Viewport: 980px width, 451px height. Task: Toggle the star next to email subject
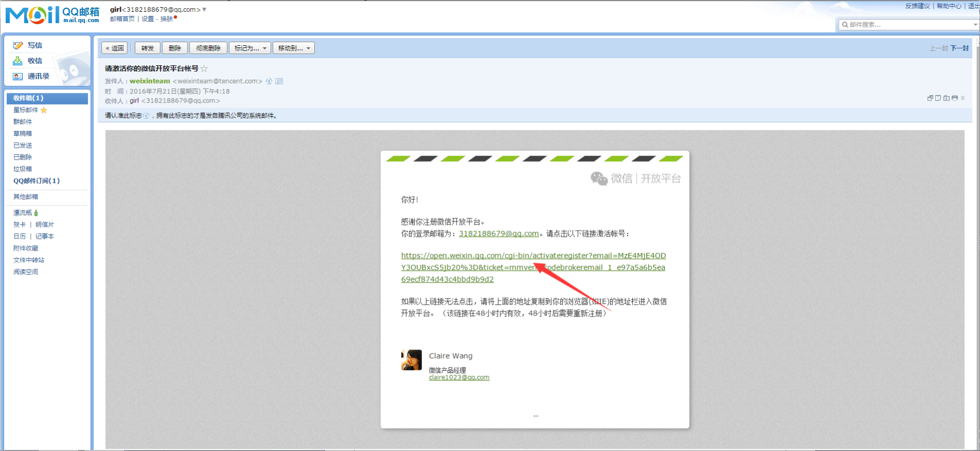pyautogui.click(x=204, y=68)
